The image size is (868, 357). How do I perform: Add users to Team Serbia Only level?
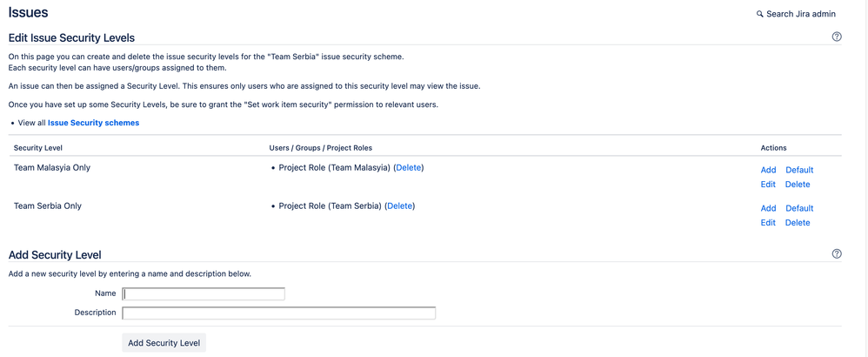pos(768,208)
